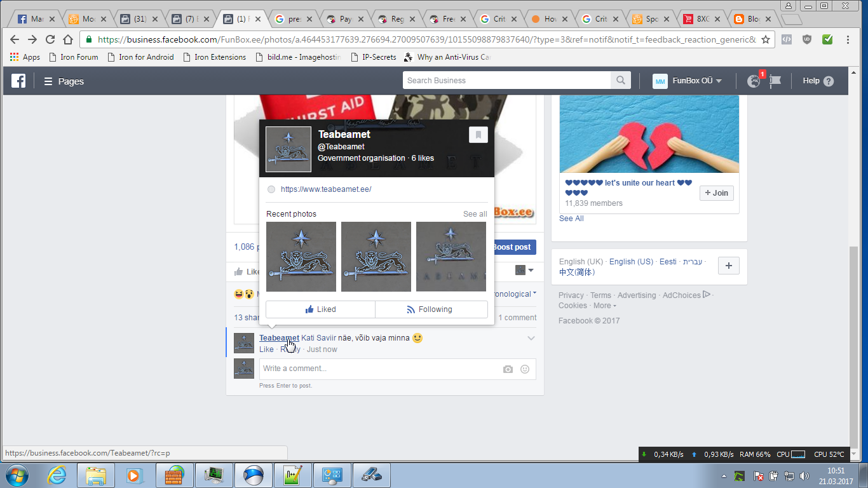The height and width of the screenshot is (488, 868).
Task: Click See all recent photos
Action: point(475,214)
